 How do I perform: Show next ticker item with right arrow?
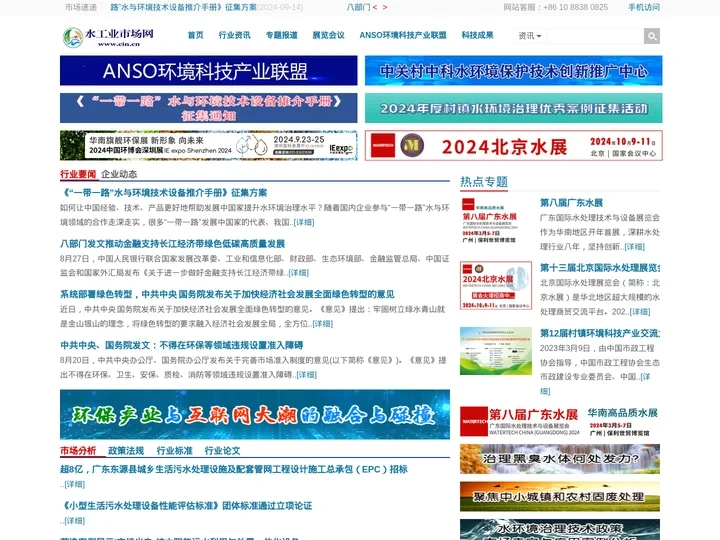coord(384,7)
